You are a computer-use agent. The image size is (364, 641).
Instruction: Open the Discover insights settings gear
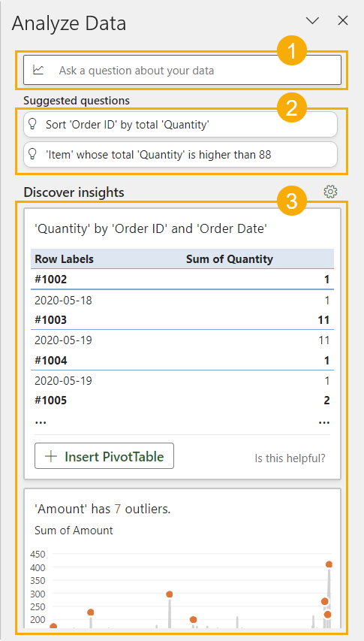[330, 192]
